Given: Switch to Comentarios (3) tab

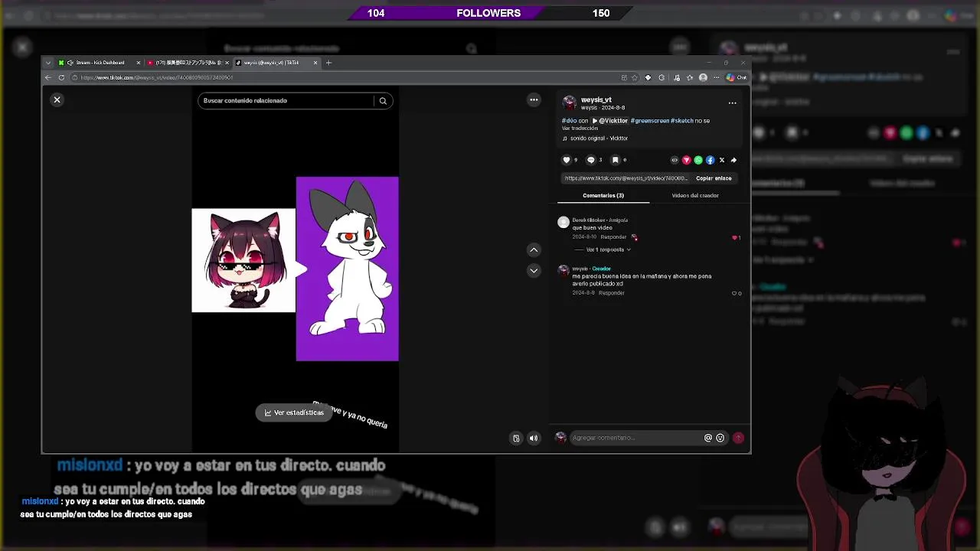Looking at the screenshot, I should tap(603, 195).
